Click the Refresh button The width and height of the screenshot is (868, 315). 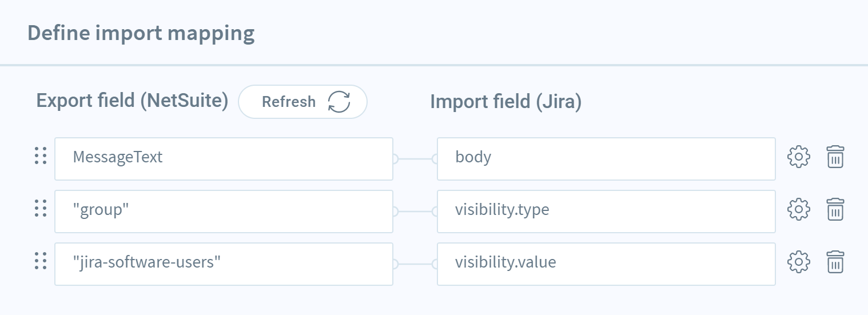point(302,102)
